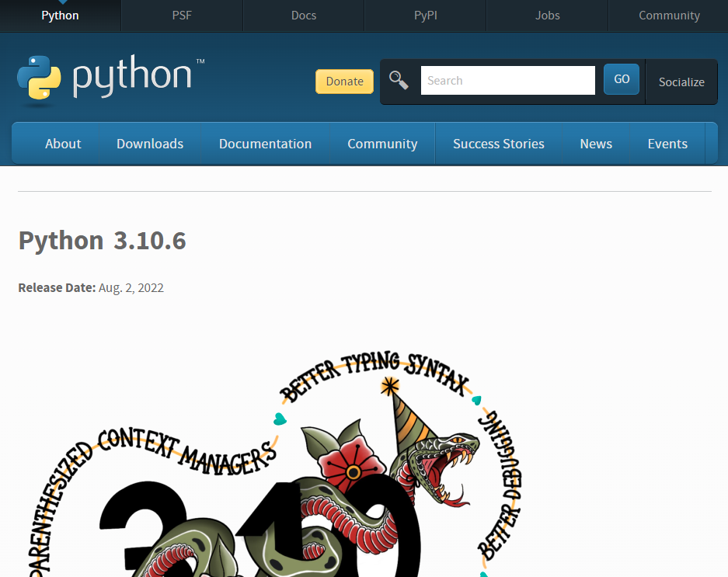
Task: Open the About navigation menu
Action: coord(63,144)
